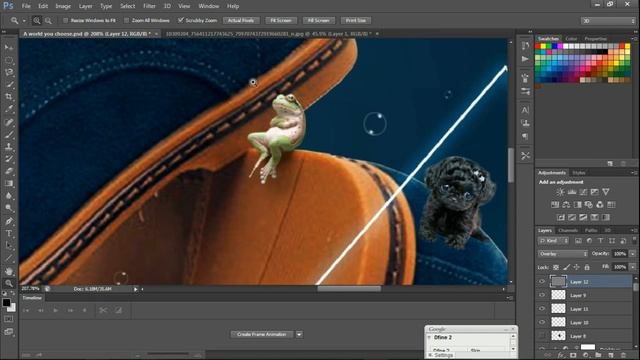Switch to the Color tab
The width and height of the screenshot is (640, 360).
tap(571, 39)
